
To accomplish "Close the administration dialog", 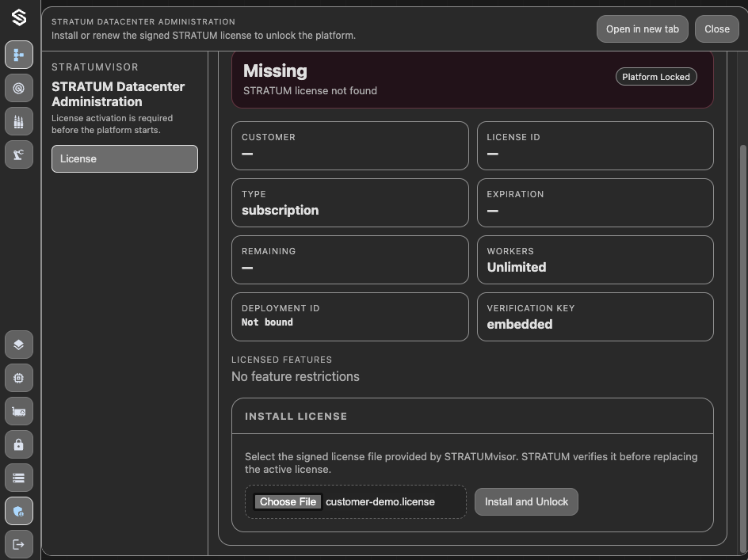I will [716, 29].
